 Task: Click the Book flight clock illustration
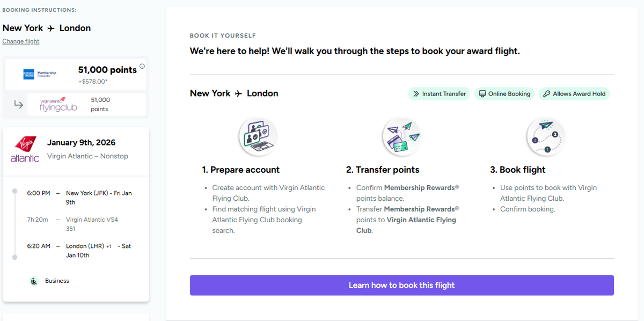pyautogui.click(x=545, y=136)
